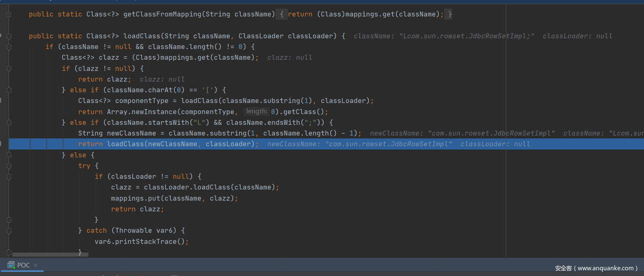
Task: Click the editor's horizontal scrollbar thumb
Action: coord(50,255)
